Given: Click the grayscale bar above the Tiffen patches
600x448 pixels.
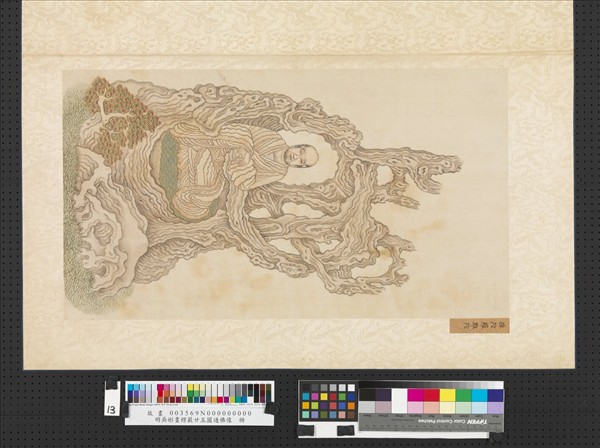Looking at the screenshot, I should (x=430, y=385).
